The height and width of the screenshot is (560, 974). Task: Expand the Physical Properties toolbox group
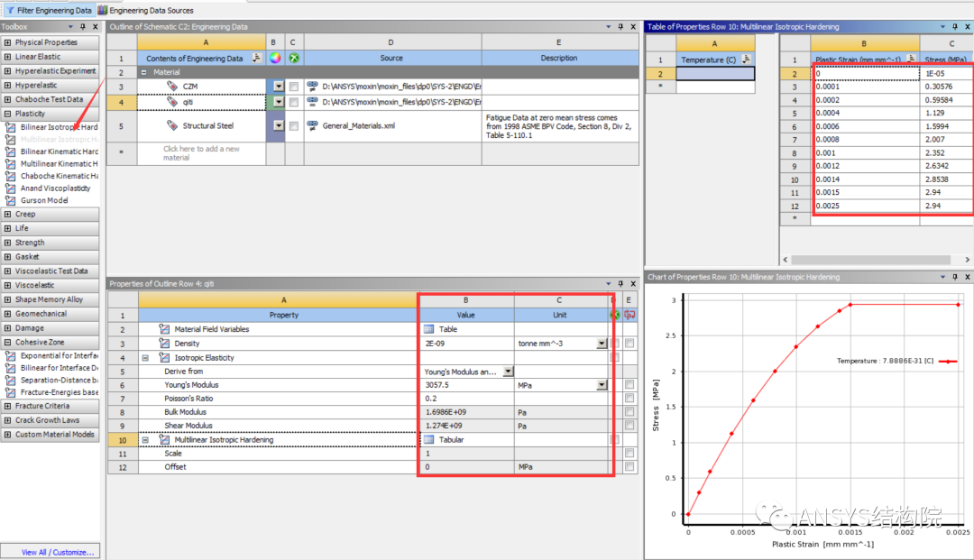pyautogui.click(x=7, y=42)
